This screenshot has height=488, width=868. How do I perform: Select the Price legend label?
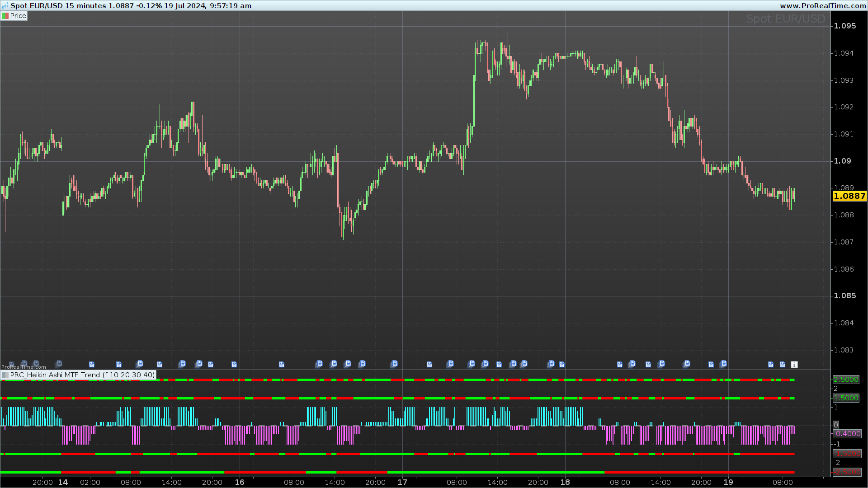(x=18, y=16)
